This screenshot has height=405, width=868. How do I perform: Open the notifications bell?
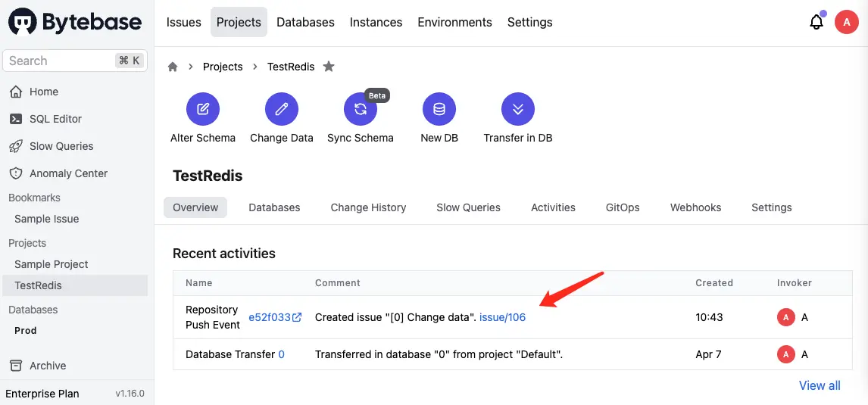[x=816, y=22]
